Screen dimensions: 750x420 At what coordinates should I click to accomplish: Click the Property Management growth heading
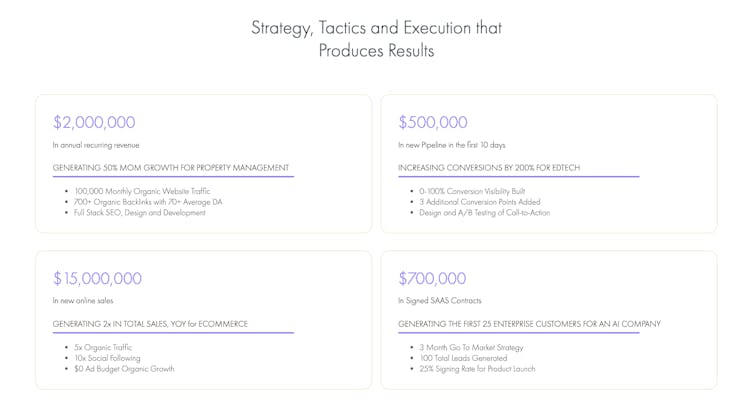coord(171,167)
